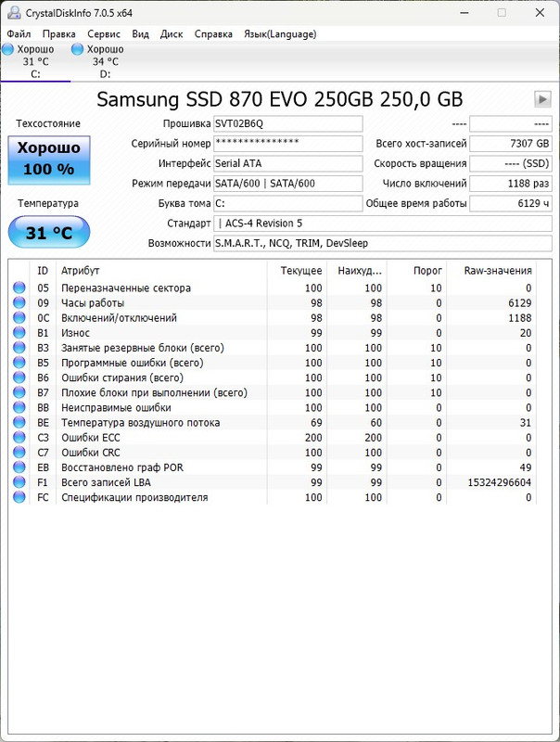Viewport: 560px width, 742px height.
Task: Click the status orb for attribute C3
Action: pos(19,437)
